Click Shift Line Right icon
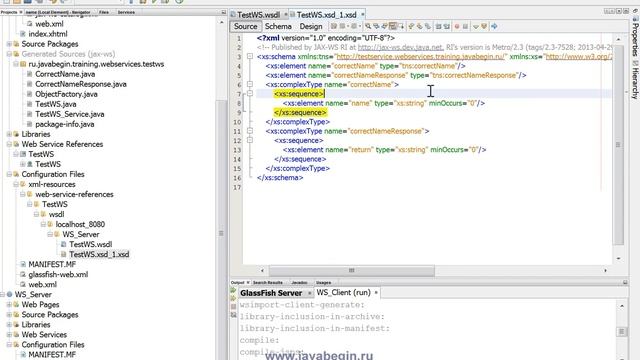The width and height of the screenshot is (640, 360). pyautogui.click(x=447, y=26)
